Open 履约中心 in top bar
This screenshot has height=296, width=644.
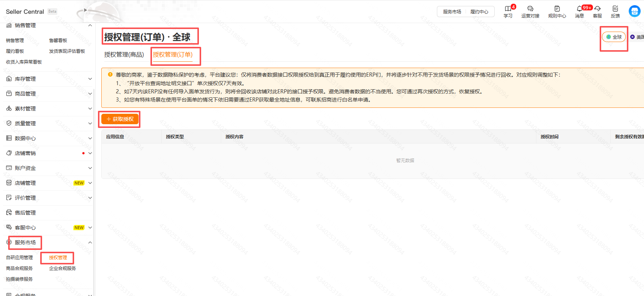tap(479, 12)
